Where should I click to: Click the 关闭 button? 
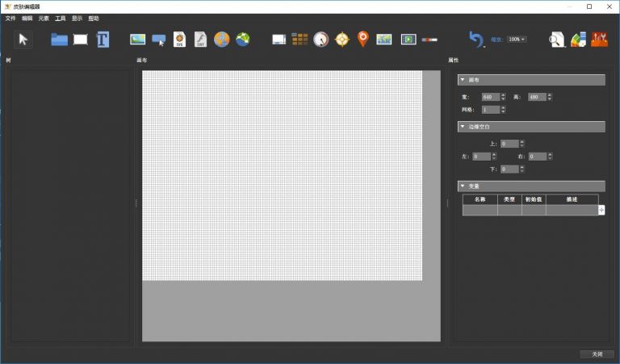[597, 354]
